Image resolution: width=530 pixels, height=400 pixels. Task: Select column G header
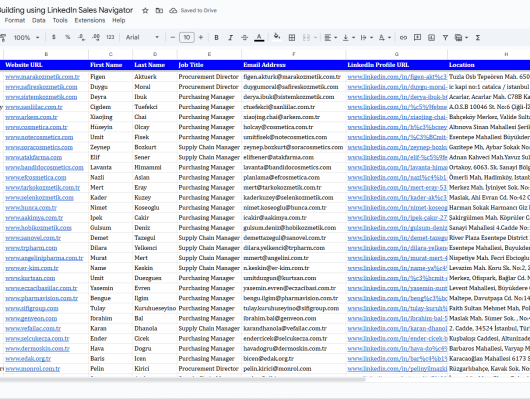(397, 54)
